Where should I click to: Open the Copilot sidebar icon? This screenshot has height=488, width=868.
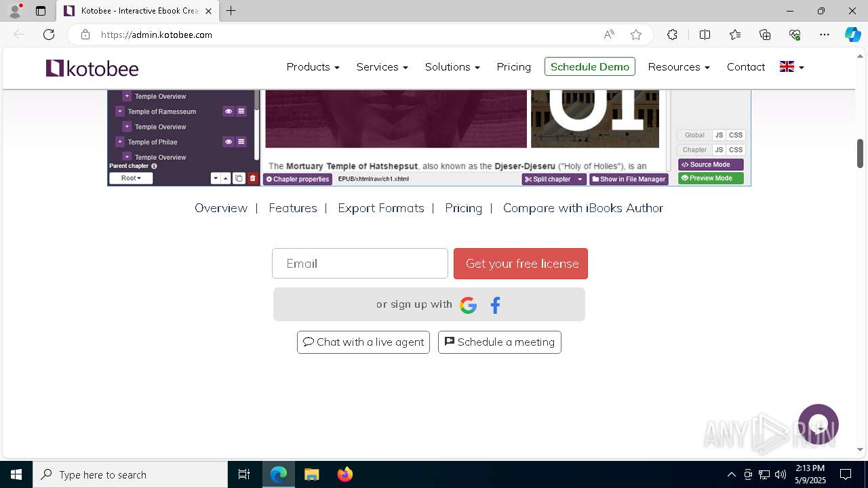(852, 35)
